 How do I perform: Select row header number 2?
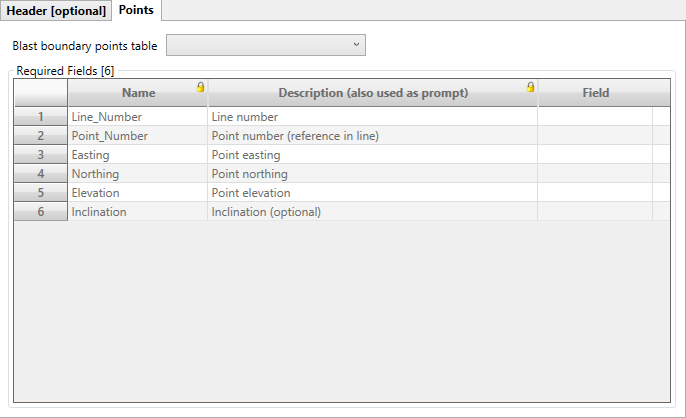point(40,136)
